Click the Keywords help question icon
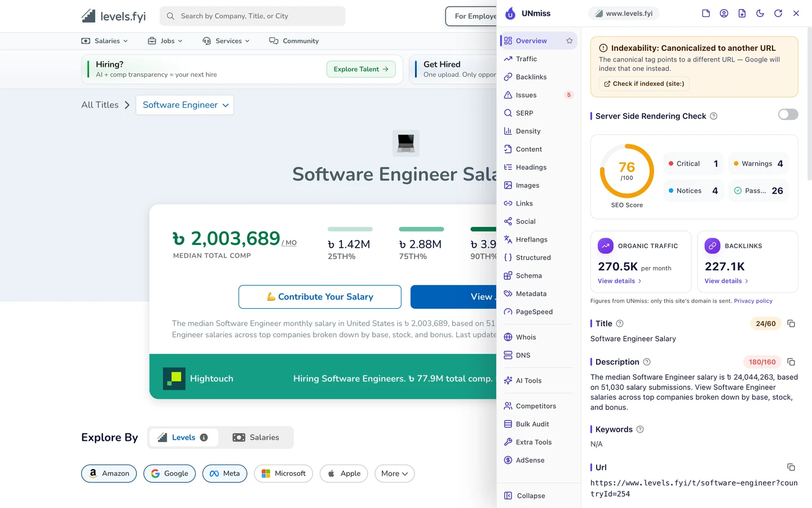 [x=640, y=430]
